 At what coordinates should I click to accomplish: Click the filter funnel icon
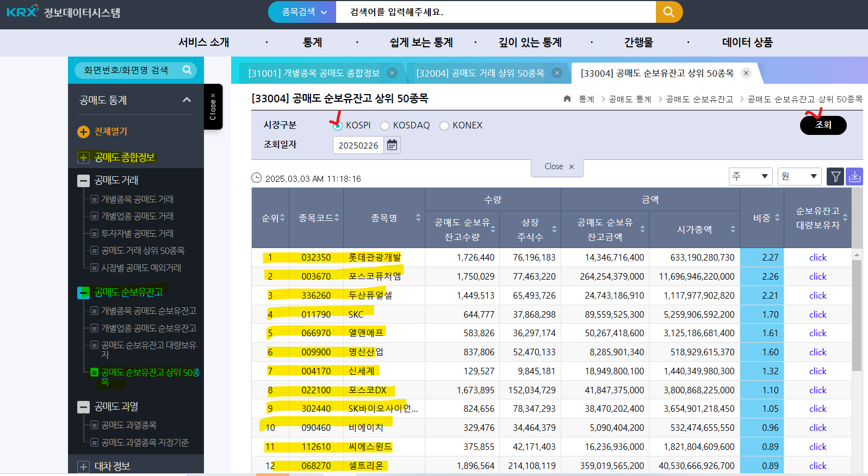[835, 176]
